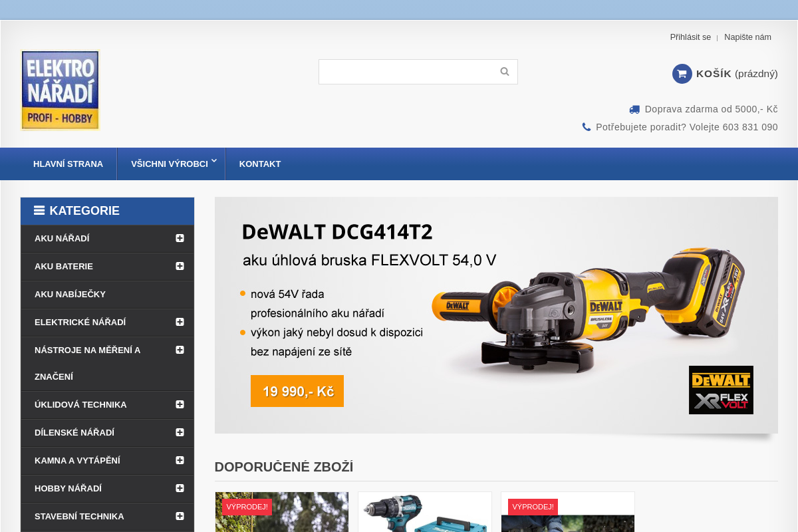Click Doprava zdarma od 5000,- Kč text
The width and height of the screenshot is (798, 532).
tap(711, 109)
